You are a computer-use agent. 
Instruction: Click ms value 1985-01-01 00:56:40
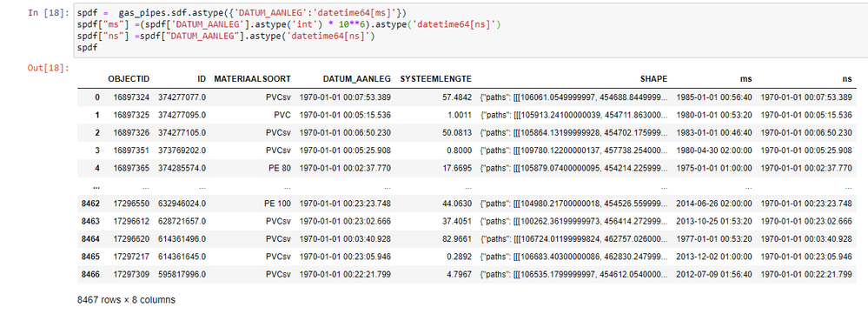714,97
